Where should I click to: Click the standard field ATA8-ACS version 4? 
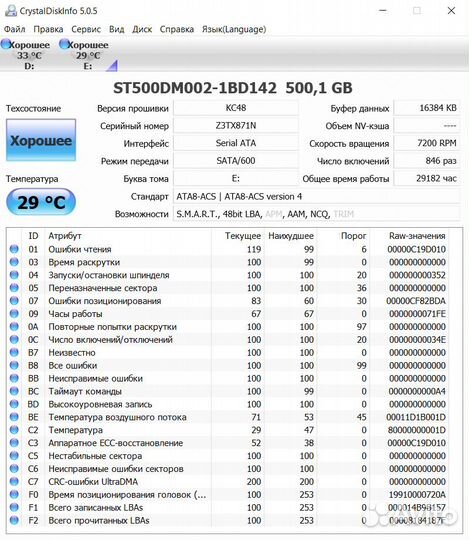(x=317, y=197)
